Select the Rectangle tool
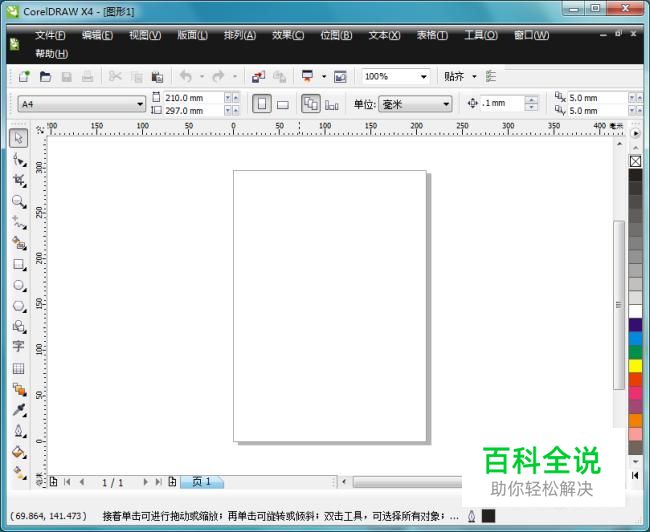This screenshot has height=532, width=650. tap(19, 264)
